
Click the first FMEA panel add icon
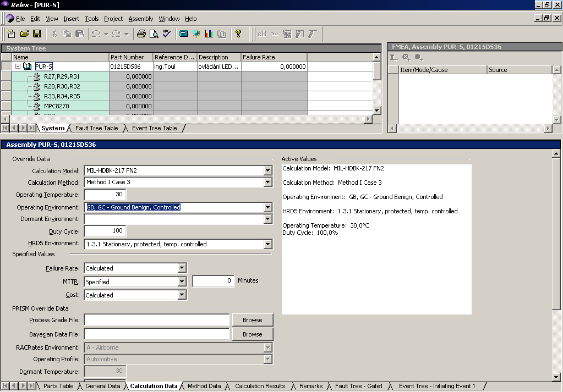click(394, 58)
